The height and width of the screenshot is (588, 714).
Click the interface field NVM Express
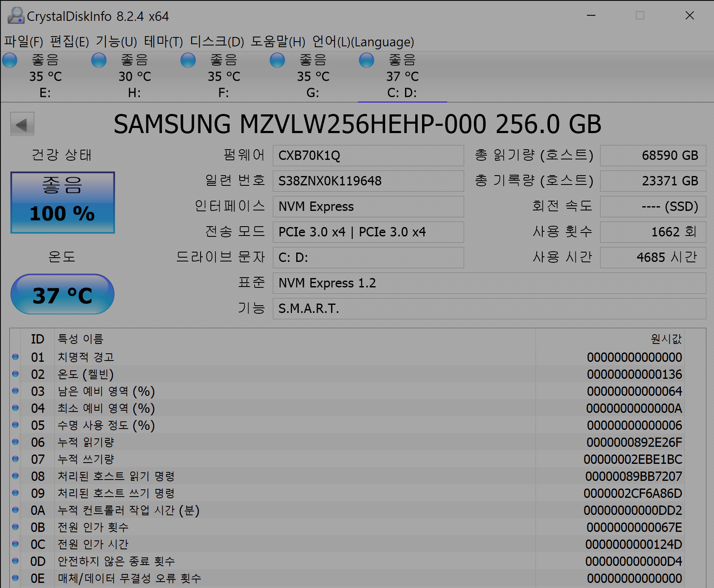coord(368,207)
